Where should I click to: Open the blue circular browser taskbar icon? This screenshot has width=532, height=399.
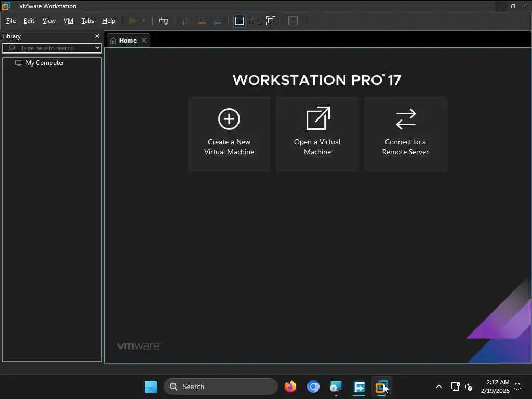point(313,387)
